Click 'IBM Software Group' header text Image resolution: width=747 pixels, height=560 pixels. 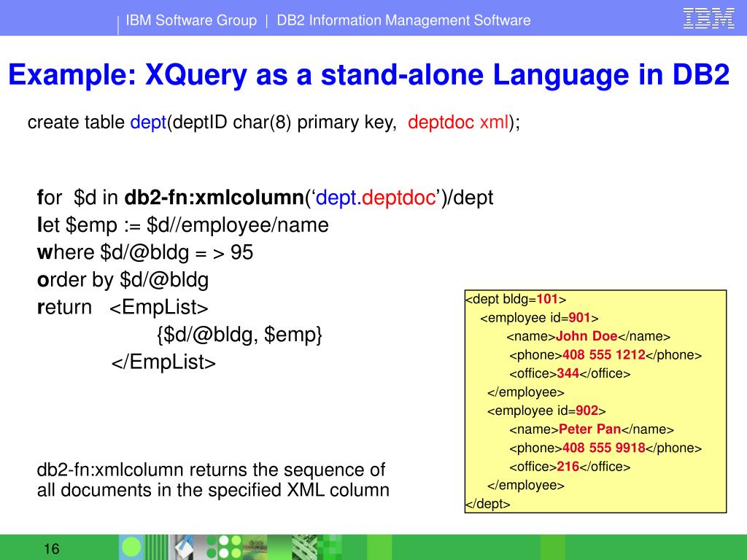[x=191, y=20]
